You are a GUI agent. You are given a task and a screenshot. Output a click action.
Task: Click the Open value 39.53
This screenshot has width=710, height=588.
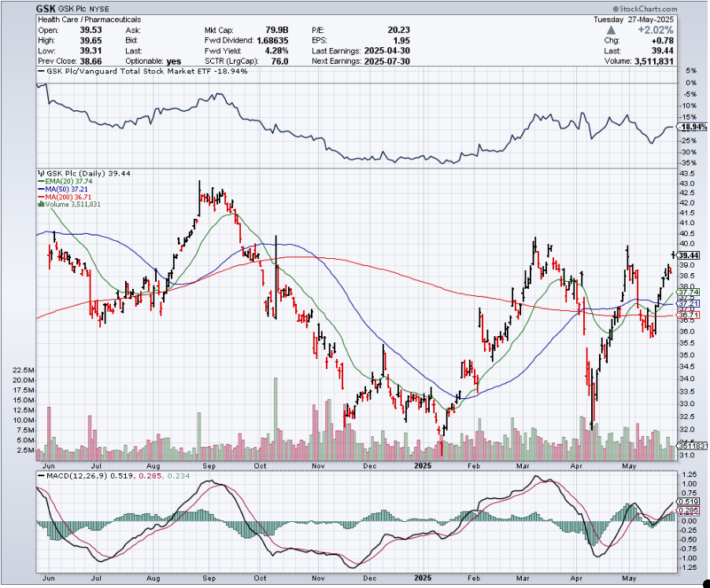91,31
